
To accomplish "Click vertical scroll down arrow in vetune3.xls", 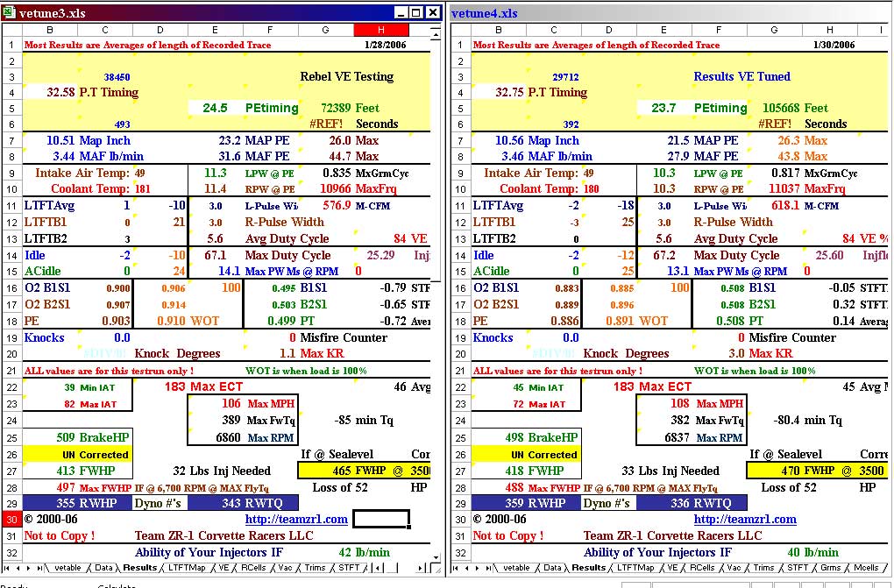I will (x=436, y=557).
